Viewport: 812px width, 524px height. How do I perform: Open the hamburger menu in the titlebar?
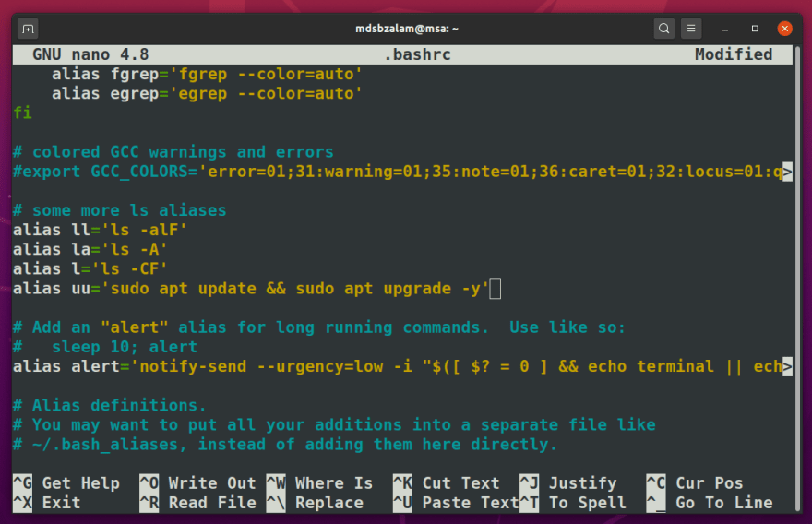(x=691, y=29)
